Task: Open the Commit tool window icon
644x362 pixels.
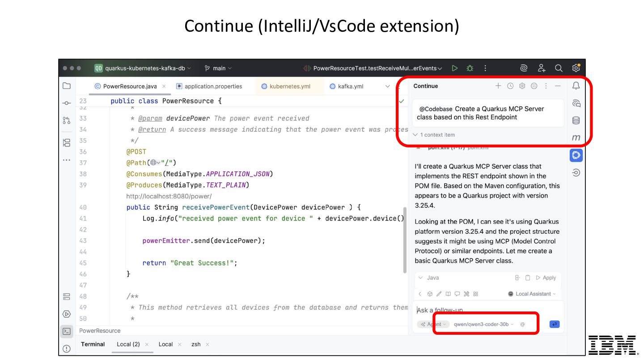Action: [67, 103]
